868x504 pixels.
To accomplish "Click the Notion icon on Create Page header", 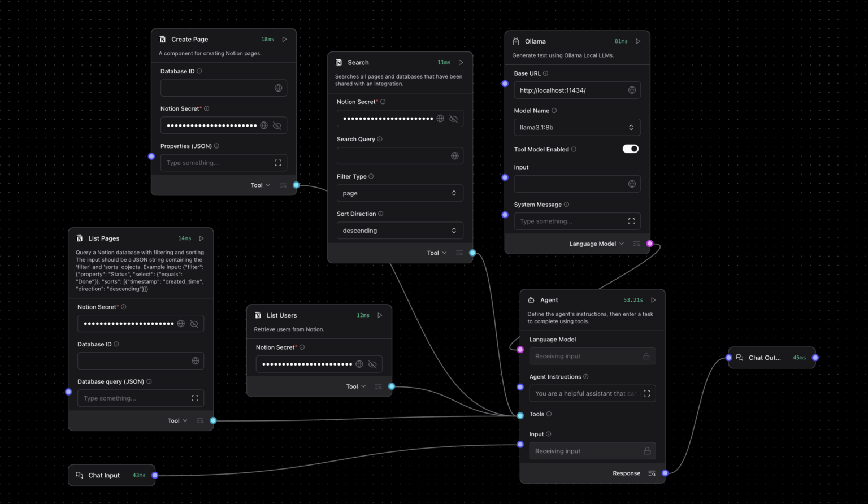I will pos(162,39).
